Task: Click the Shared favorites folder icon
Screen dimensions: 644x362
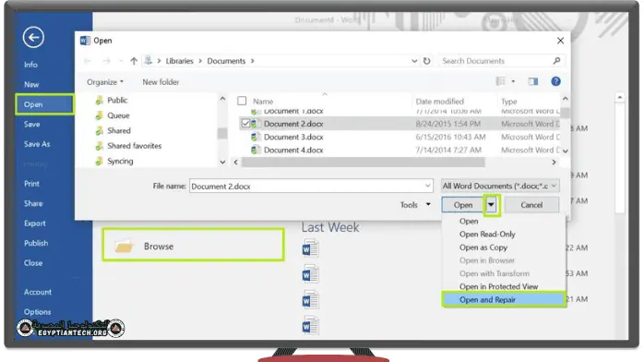Action: click(x=99, y=146)
